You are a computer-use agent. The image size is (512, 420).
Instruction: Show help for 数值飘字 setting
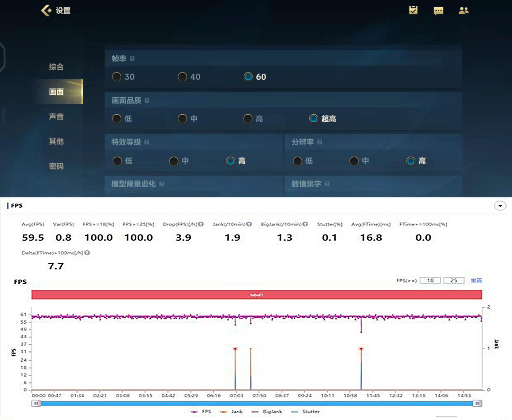pos(327,184)
